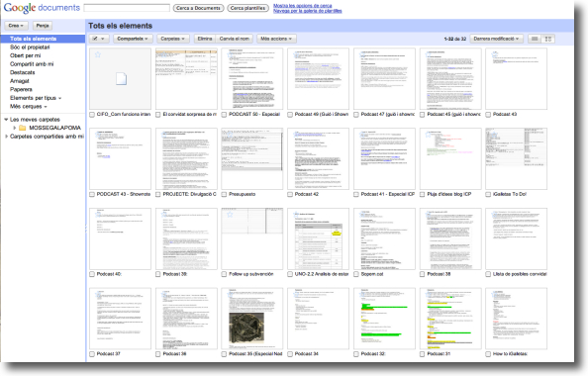Open the Podcast 32 thumbnail

point(384,319)
